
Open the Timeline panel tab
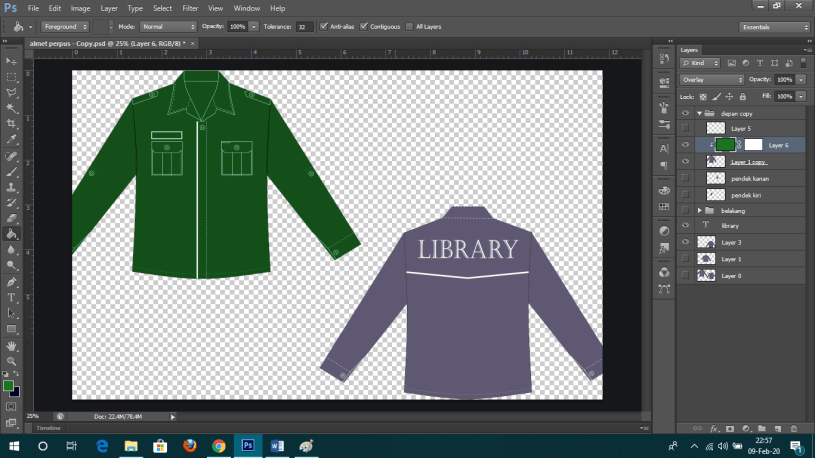(49, 428)
